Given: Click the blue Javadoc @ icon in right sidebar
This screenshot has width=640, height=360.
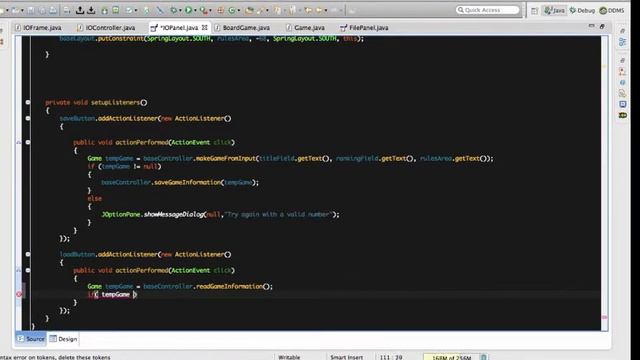Looking at the screenshot, I should (x=622, y=82).
